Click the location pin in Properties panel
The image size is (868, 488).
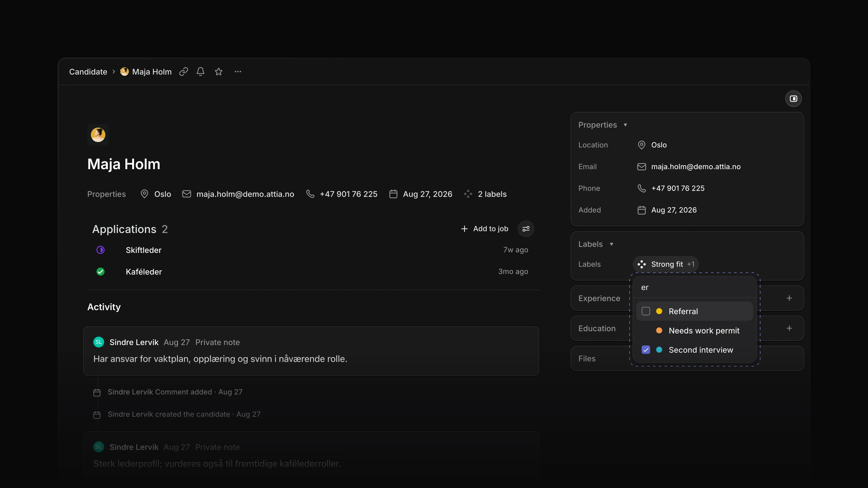point(642,145)
